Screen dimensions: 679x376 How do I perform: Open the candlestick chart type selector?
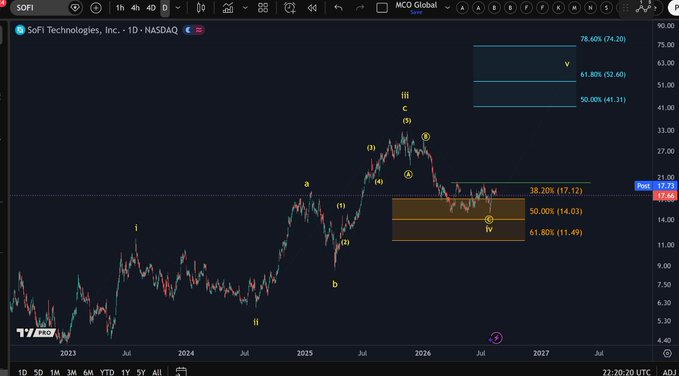pyautogui.click(x=200, y=8)
